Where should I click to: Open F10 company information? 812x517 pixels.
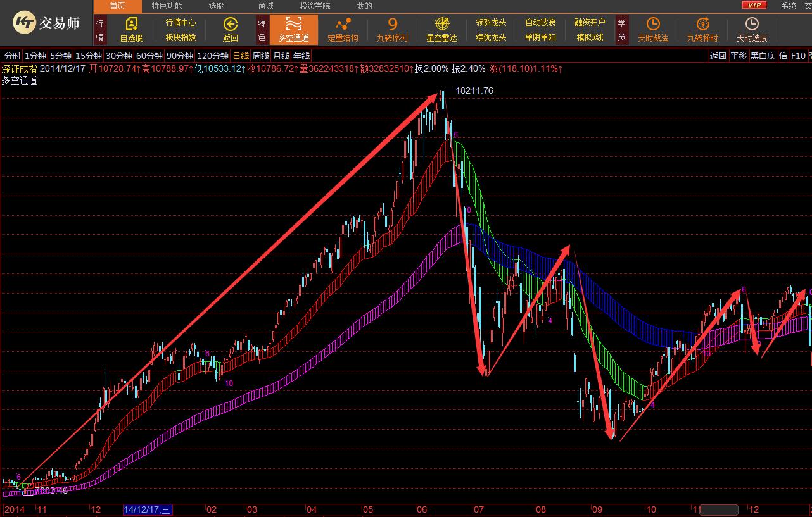[x=798, y=56]
